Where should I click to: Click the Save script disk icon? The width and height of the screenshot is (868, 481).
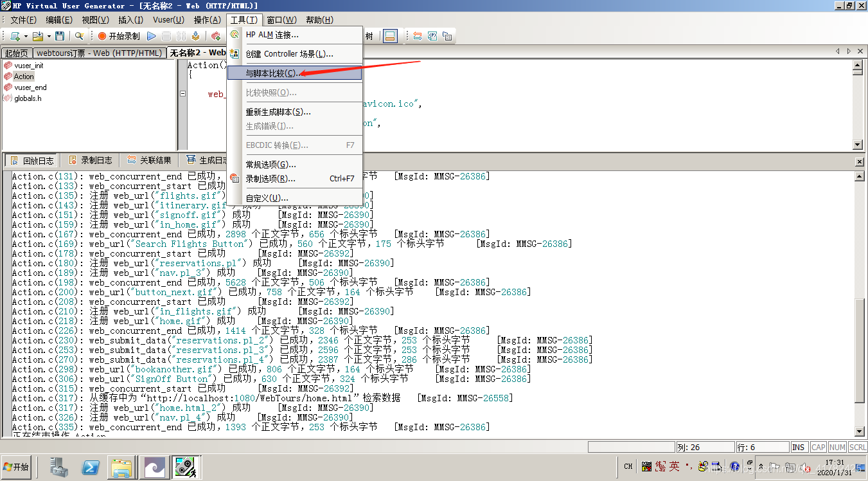pos(60,36)
